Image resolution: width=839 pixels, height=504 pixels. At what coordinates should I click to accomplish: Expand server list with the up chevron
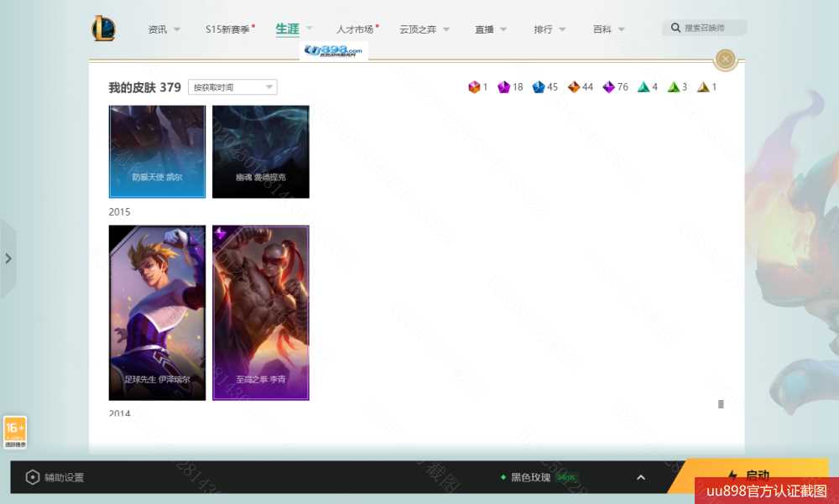click(641, 477)
